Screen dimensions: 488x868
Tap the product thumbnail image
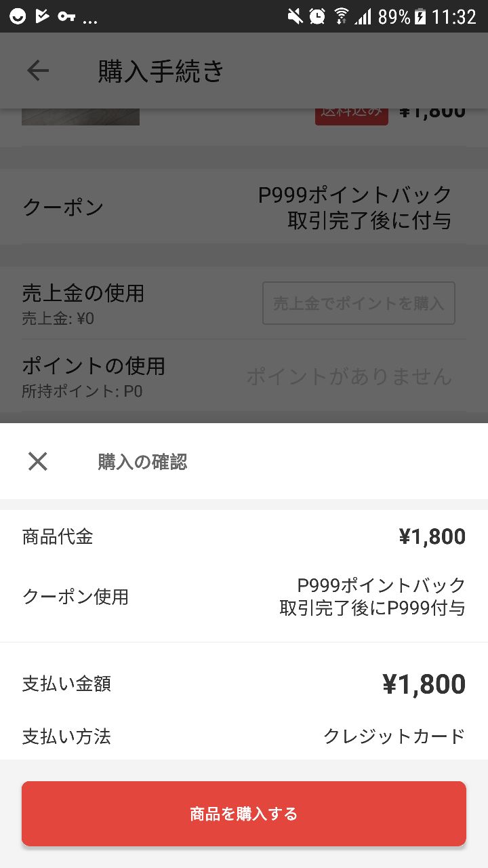click(x=80, y=117)
